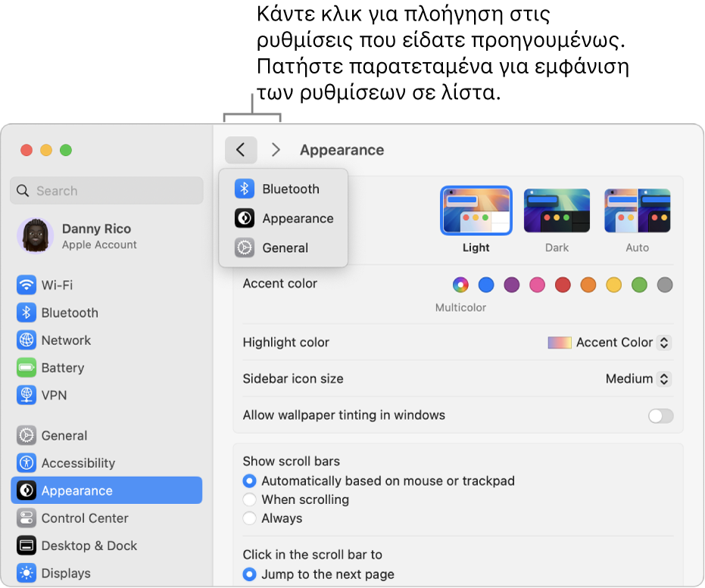Screen dimensions: 705x588
Task: Select Automatically based on mouse or trackpad
Action: tap(250, 481)
